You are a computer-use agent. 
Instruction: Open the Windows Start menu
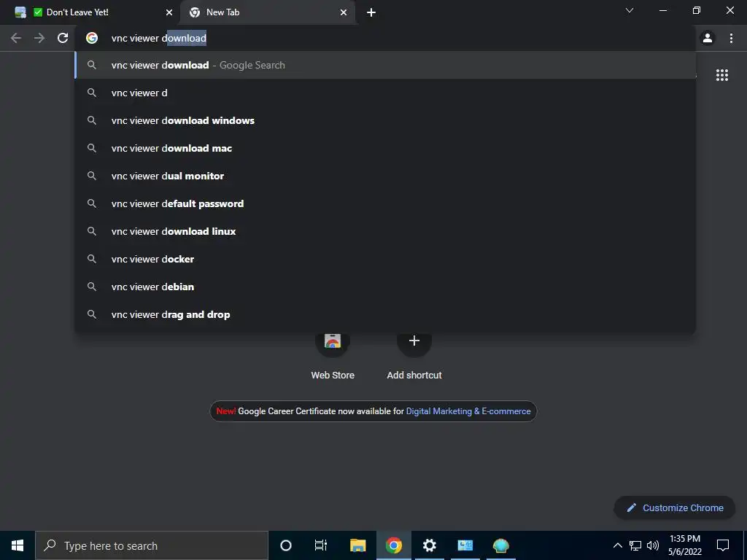click(x=18, y=545)
